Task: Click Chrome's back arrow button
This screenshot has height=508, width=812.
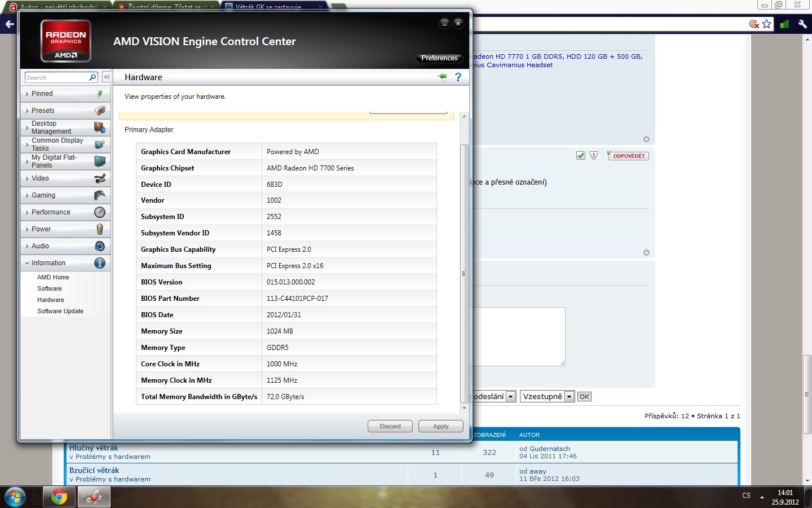Action: 10,24
